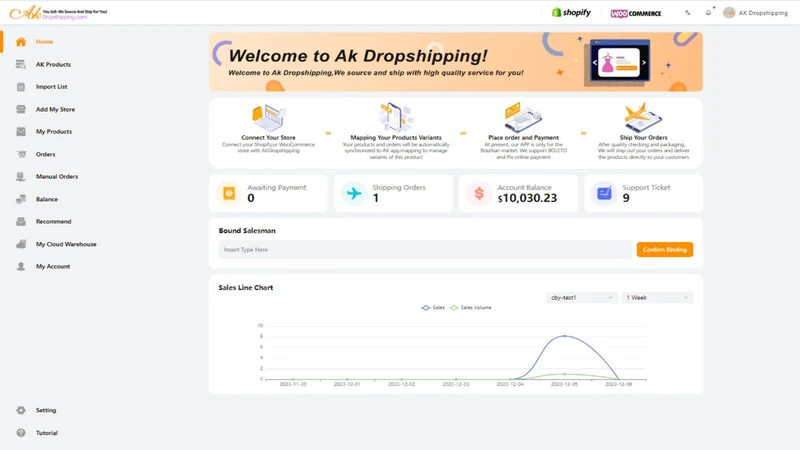Click the Support Ticket icon
The height and width of the screenshot is (450, 800).
(604, 193)
